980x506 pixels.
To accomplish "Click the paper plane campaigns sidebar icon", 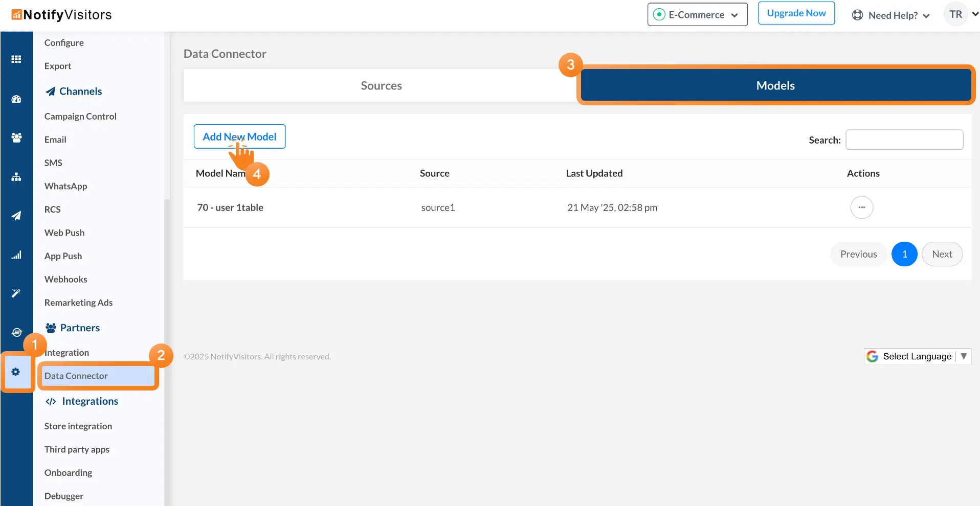I will tap(16, 216).
